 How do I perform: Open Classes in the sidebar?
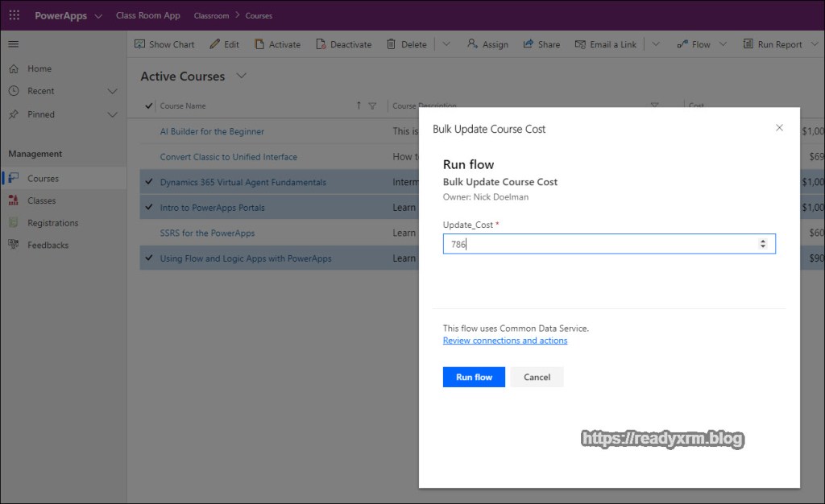pyautogui.click(x=42, y=200)
